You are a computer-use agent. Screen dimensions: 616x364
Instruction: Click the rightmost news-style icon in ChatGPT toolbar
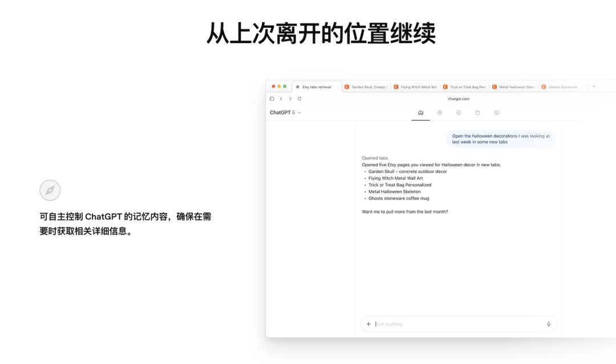[496, 113]
